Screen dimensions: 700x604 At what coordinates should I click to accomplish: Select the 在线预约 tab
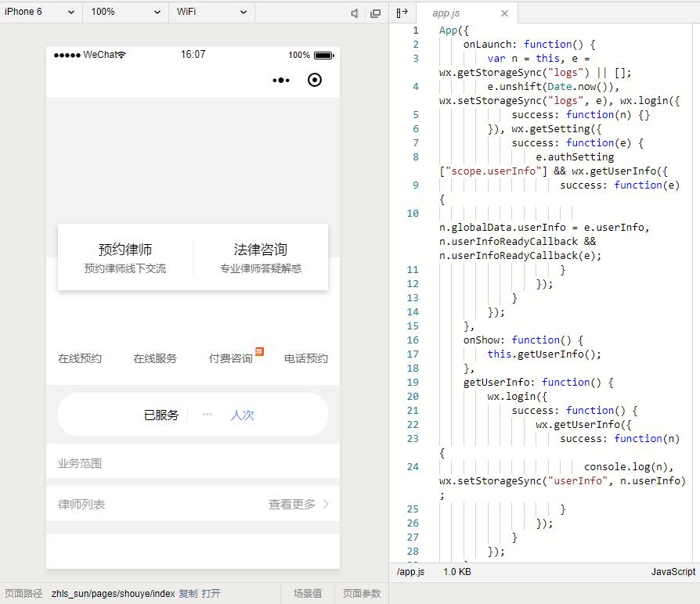coord(80,358)
